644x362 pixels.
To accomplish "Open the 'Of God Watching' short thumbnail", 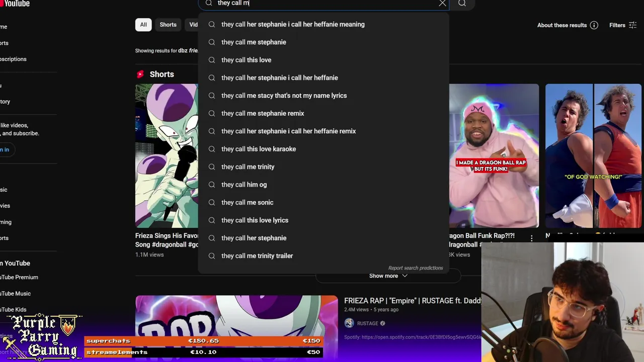I will click(593, 156).
